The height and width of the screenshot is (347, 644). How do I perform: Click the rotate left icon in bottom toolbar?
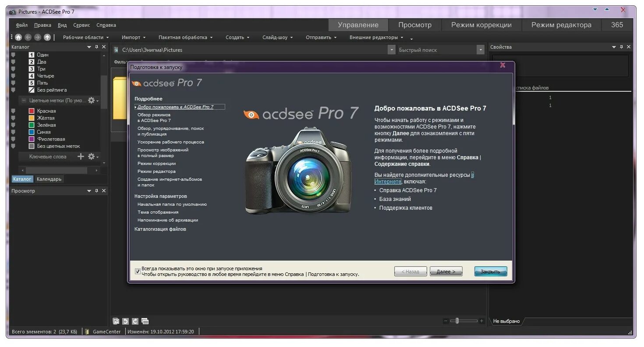126,321
